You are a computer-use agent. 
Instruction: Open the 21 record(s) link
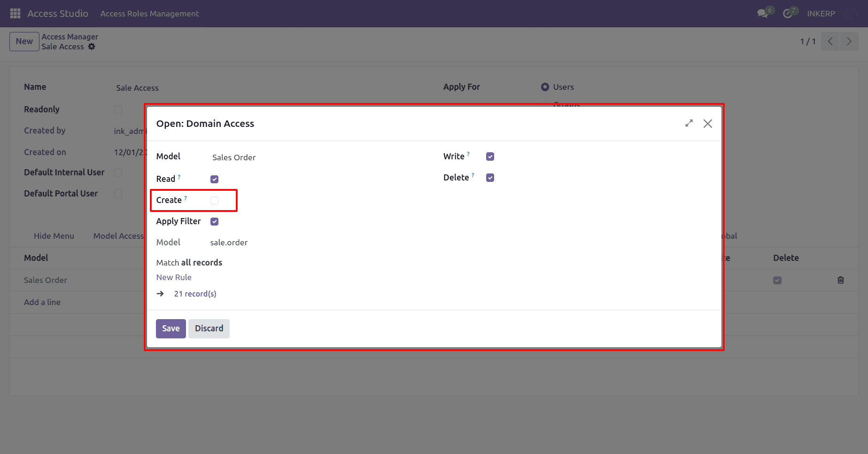point(195,294)
